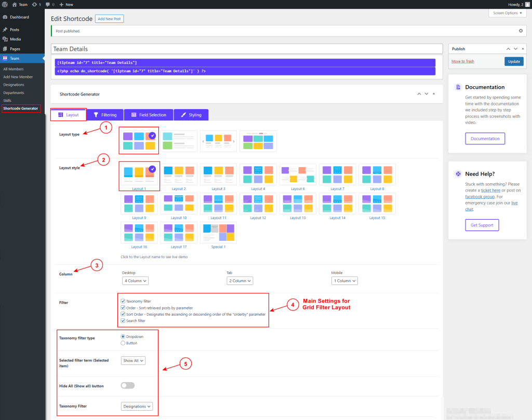Choose the Layout 10 style thumbnail

(179, 204)
